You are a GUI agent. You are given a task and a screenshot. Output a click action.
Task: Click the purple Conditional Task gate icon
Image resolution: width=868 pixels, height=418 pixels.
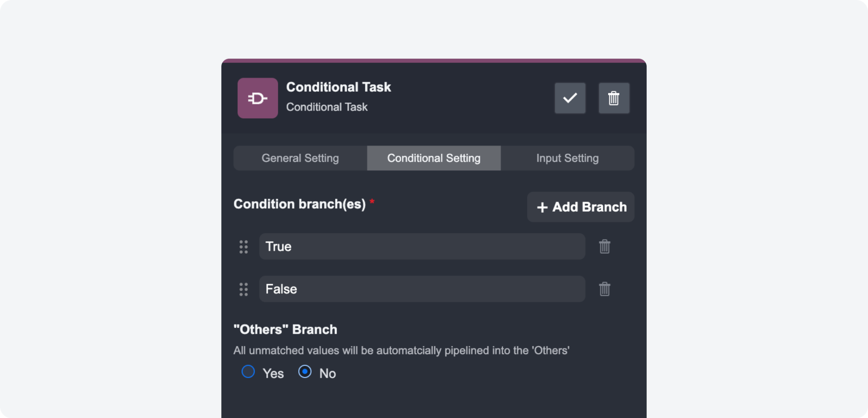click(x=258, y=98)
